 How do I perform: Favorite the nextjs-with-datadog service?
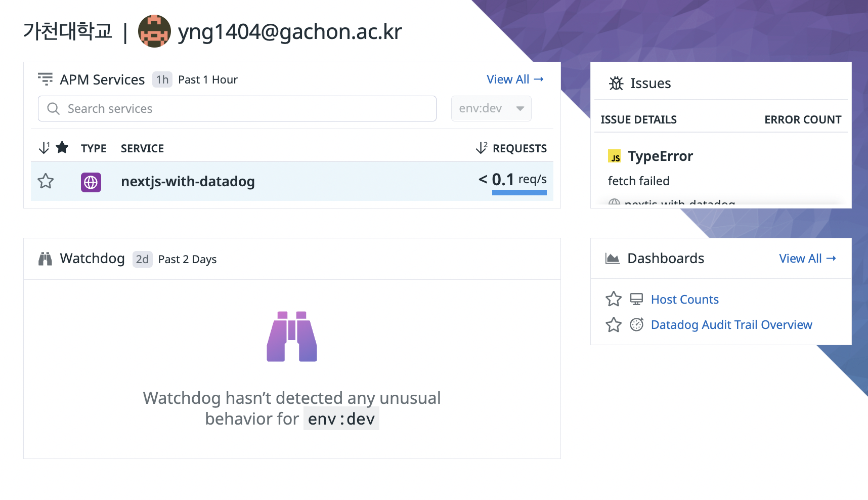(46, 181)
